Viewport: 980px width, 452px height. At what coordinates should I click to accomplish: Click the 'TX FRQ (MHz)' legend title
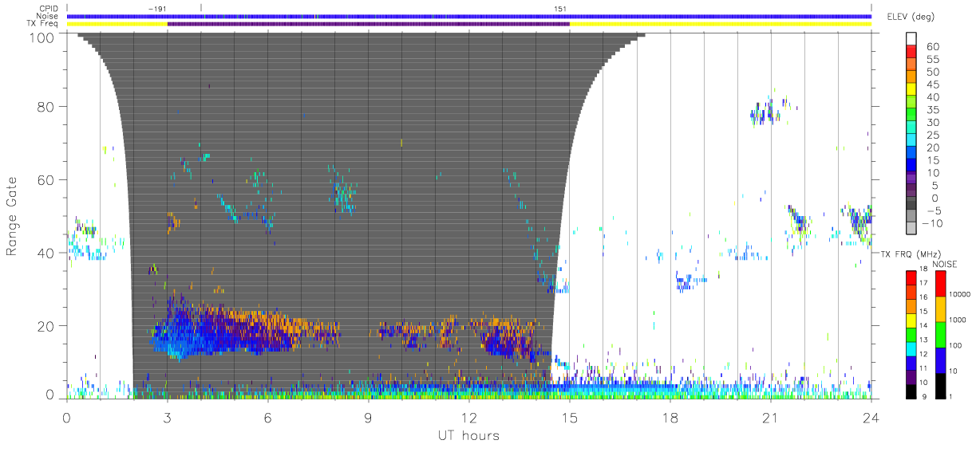(x=909, y=254)
